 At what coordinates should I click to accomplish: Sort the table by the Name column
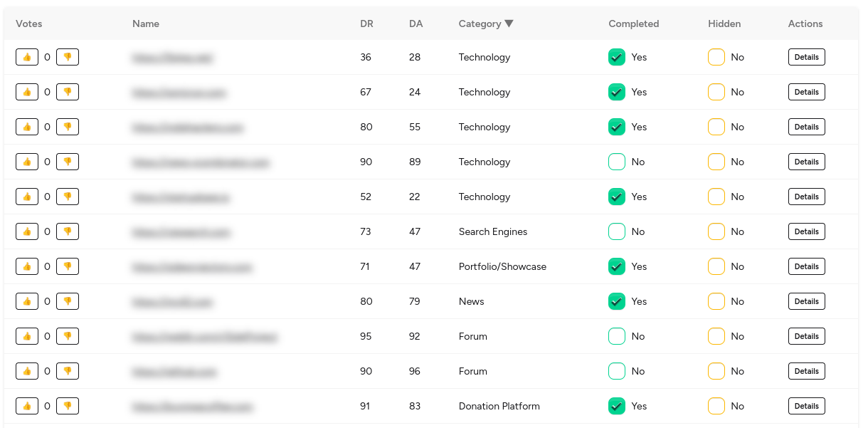click(x=145, y=24)
